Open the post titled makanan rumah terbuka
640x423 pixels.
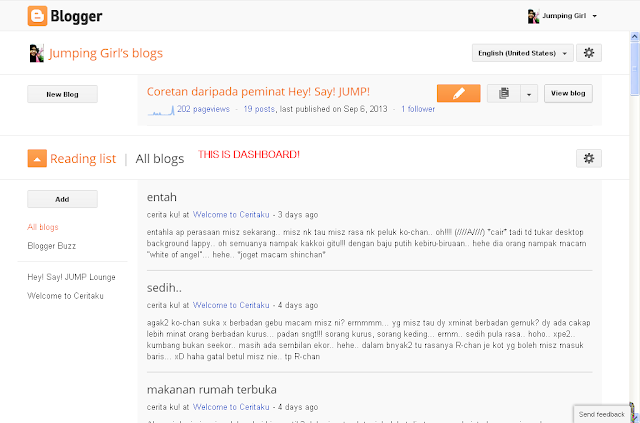tap(211, 390)
